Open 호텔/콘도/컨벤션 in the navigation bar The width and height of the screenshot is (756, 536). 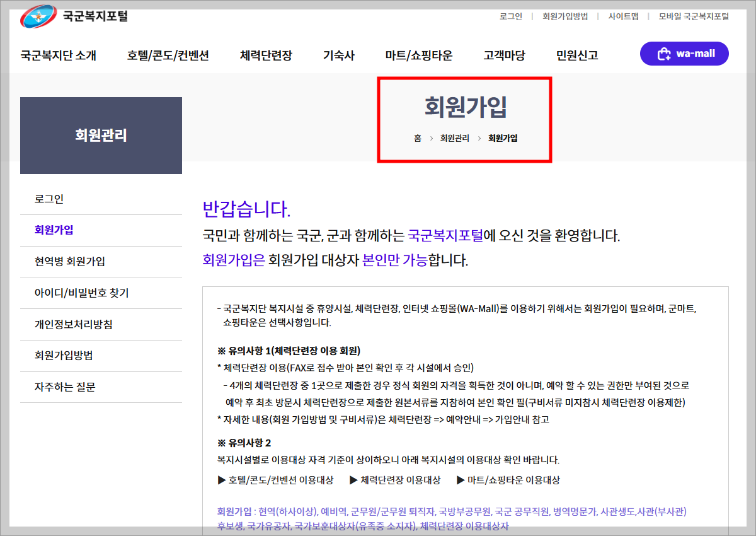(x=168, y=55)
